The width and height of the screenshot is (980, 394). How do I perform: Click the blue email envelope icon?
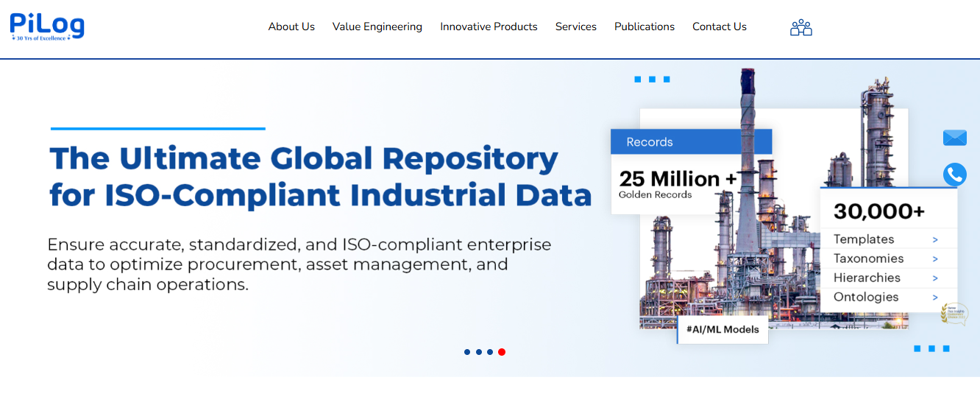pyautogui.click(x=955, y=138)
